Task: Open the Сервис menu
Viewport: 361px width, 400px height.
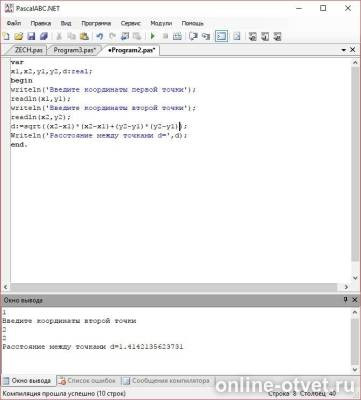Action: 130,23
